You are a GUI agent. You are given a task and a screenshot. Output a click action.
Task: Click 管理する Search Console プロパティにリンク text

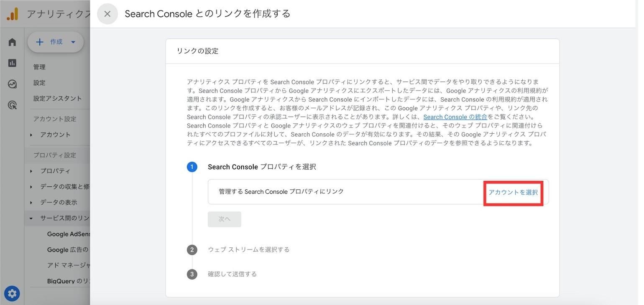[281, 192]
